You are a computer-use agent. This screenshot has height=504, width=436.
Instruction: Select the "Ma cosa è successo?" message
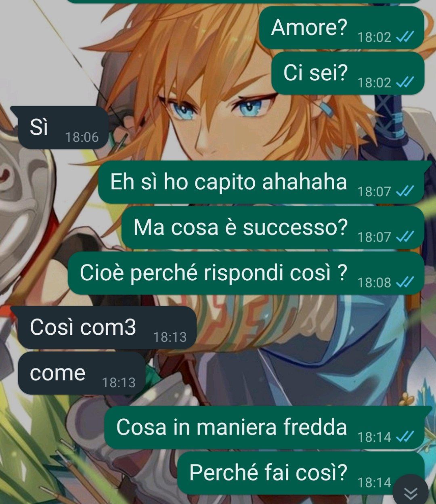pos(273,227)
